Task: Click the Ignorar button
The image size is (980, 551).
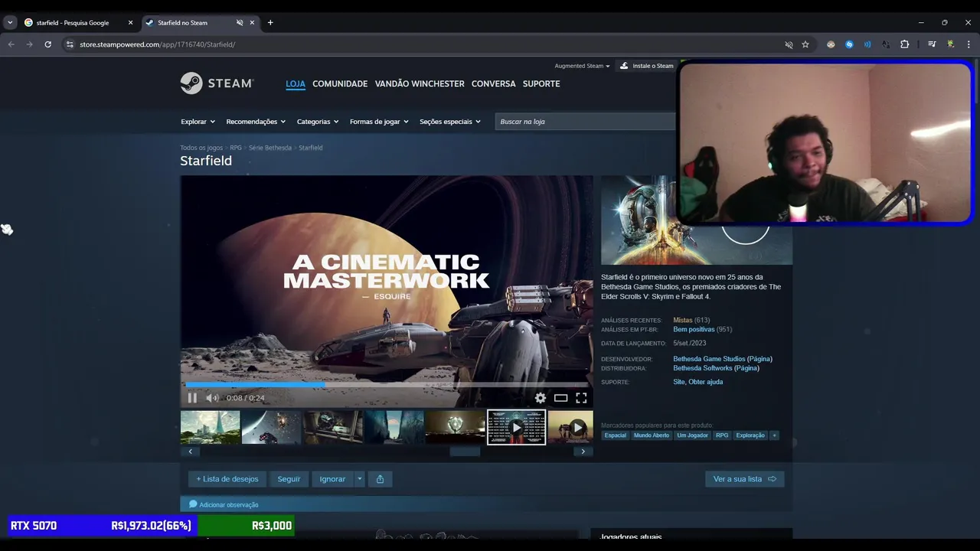Action: 332,479
